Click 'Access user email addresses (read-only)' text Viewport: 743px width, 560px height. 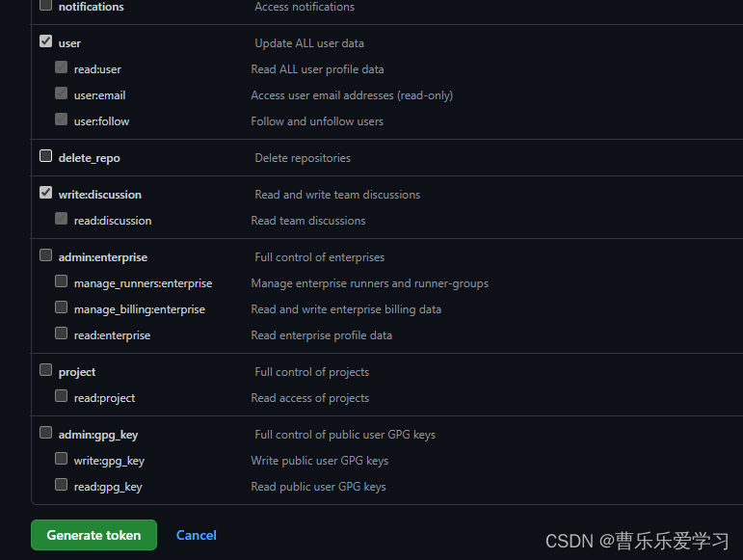(x=352, y=95)
